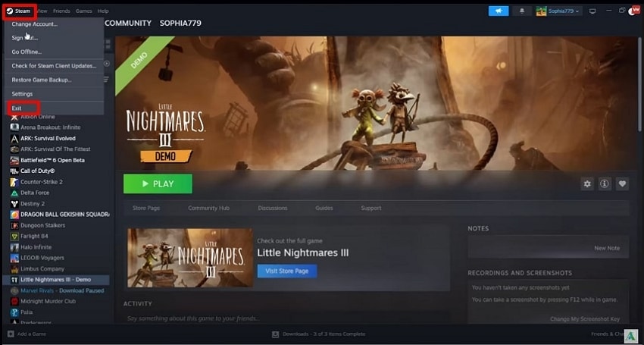The height and width of the screenshot is (345, 644).
Task: Type in the activity status input field
Action: click(286, 318)
